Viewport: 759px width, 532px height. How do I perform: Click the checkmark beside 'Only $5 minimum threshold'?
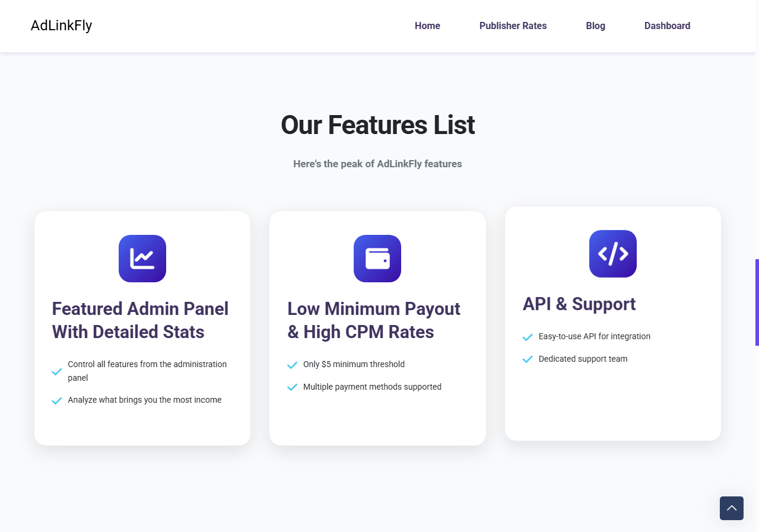point(292,365)
